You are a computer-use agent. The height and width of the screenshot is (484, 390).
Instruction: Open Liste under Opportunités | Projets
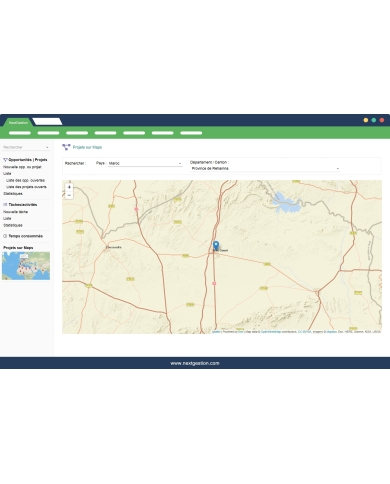point(7,173)
